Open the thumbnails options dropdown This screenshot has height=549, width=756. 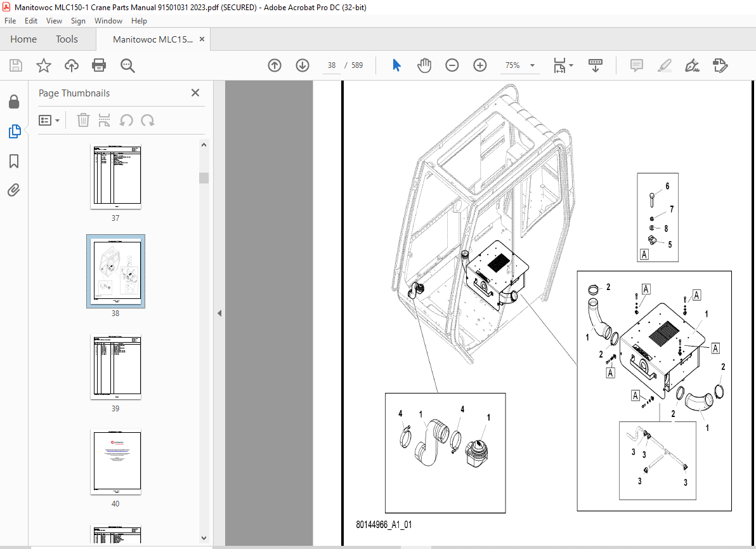[x=49, y=120]
